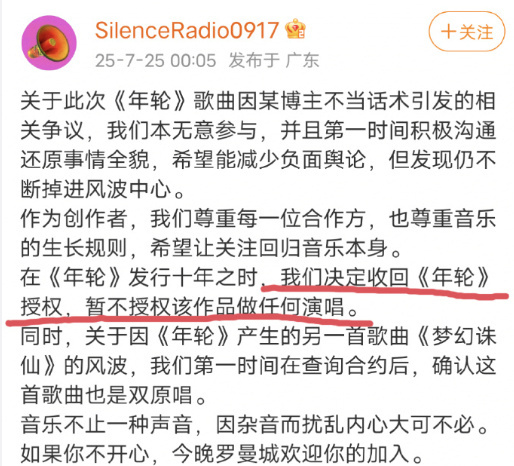Click text 在《年轮》发行十年之时
This screenshot has height=466, width=514.
click(139, 277)
